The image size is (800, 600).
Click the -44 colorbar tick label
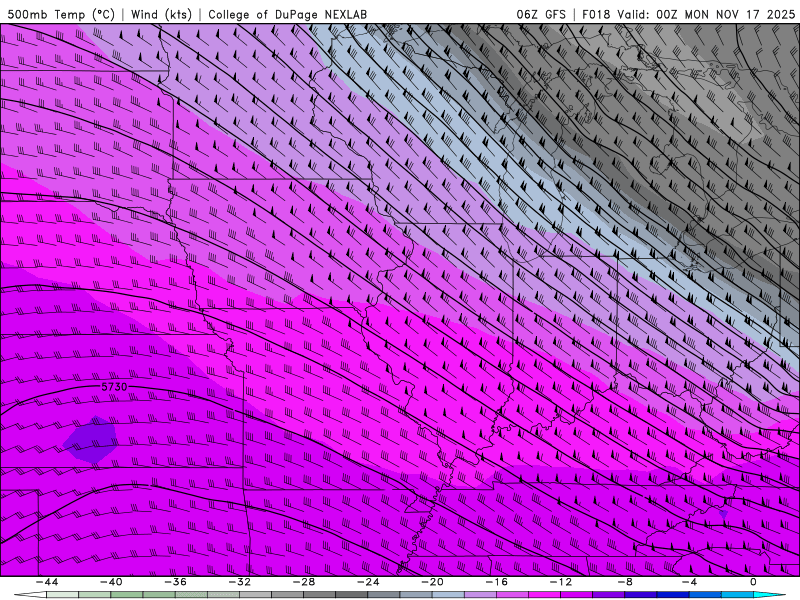[47, 582]
